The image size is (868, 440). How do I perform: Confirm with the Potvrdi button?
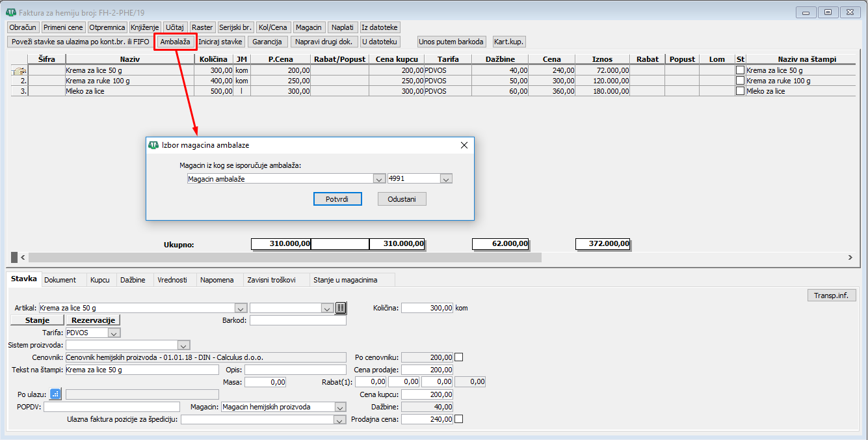click(337, 199)
